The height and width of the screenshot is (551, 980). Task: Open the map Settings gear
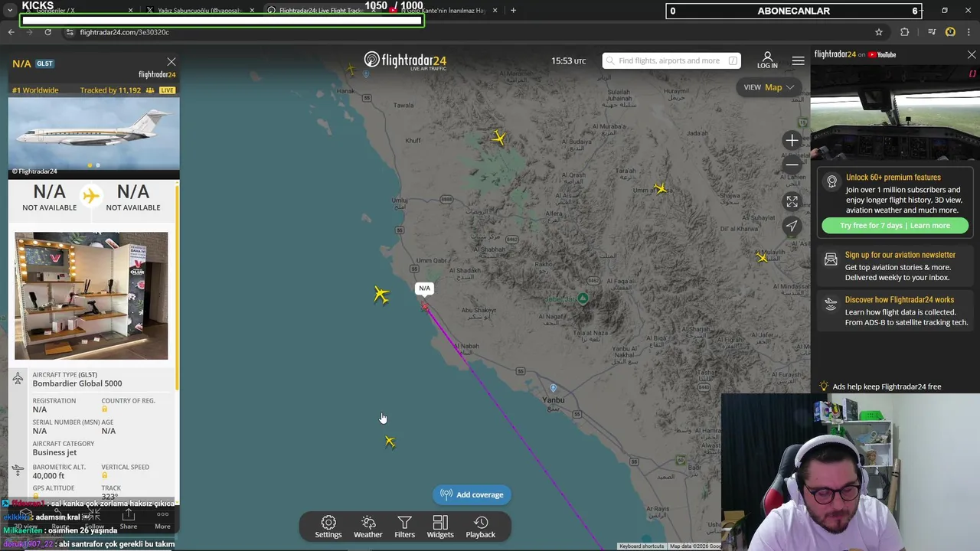point(328,527)
